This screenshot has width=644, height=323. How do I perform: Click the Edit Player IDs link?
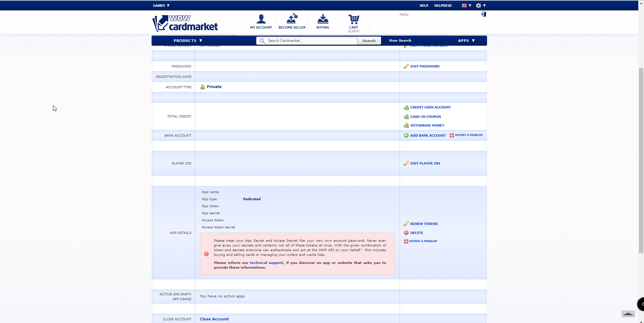click(x=425, y=164)
